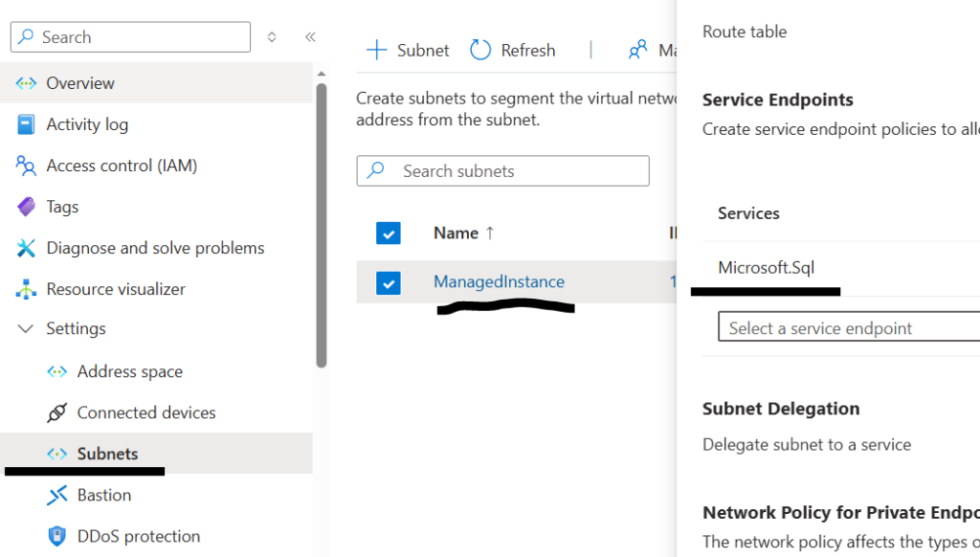Click the Microsoft.Sql service entry
The image size is (980, 557).
767,268
